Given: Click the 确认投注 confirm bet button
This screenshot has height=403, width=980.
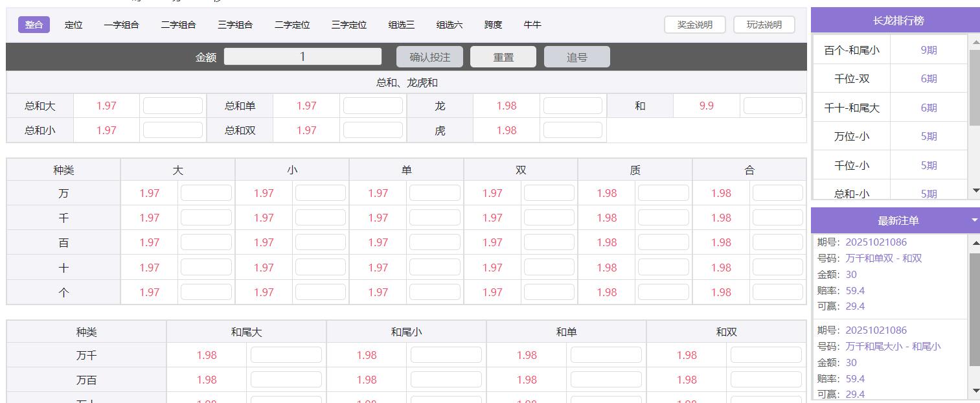Looking at the screenshot, I should (x=429, y=56).
